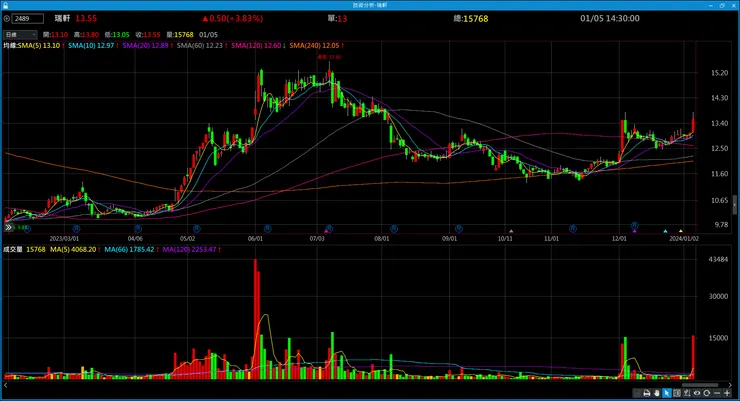Screen dimensions: 740x401
Task: Click the scroll left arrow below volume chart
Action: pyautogui.click(x=6, y=385)
